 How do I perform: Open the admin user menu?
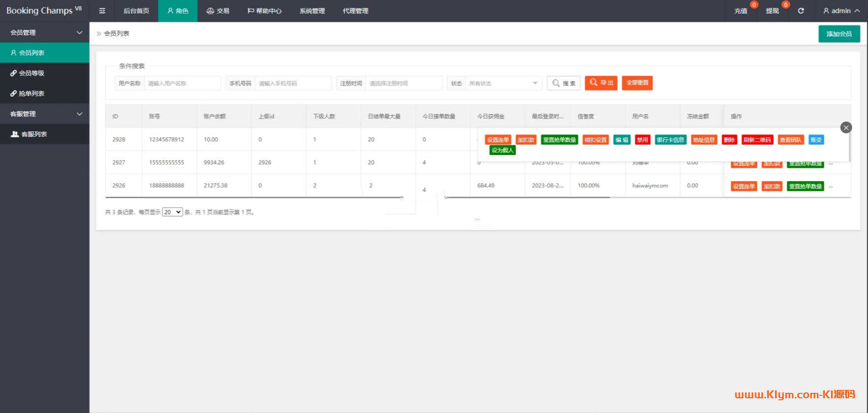[x=841, y=11]
